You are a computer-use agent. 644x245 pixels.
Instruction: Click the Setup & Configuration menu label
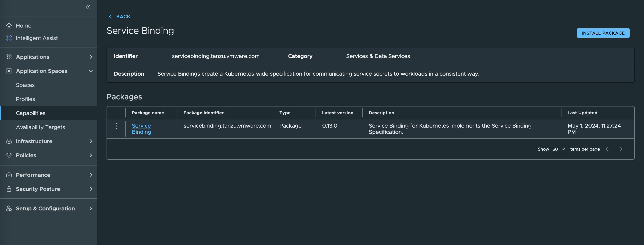45,208
